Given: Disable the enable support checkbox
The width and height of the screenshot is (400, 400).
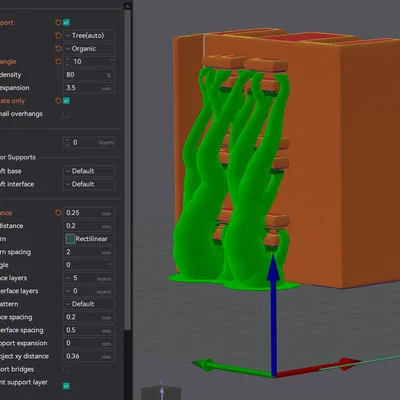Looking at the screenshot, I should (66, 22).
